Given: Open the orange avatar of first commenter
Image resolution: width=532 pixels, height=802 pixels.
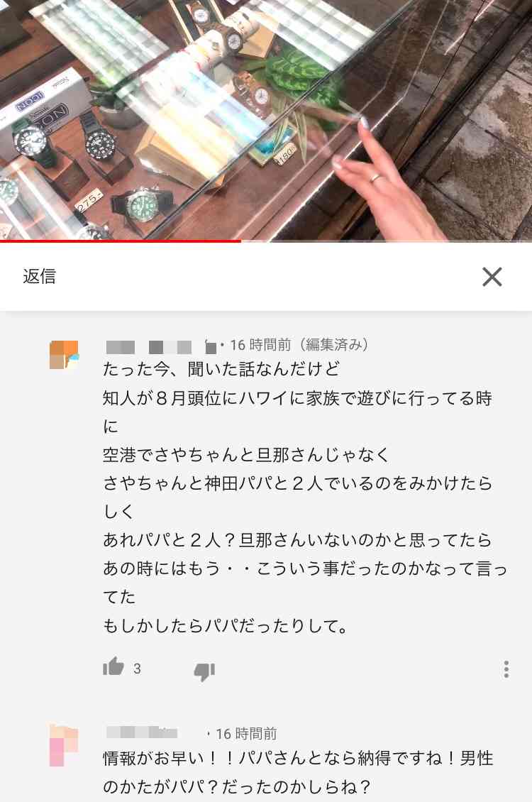Looking at the screenshot, I should [x=64, y=354].
